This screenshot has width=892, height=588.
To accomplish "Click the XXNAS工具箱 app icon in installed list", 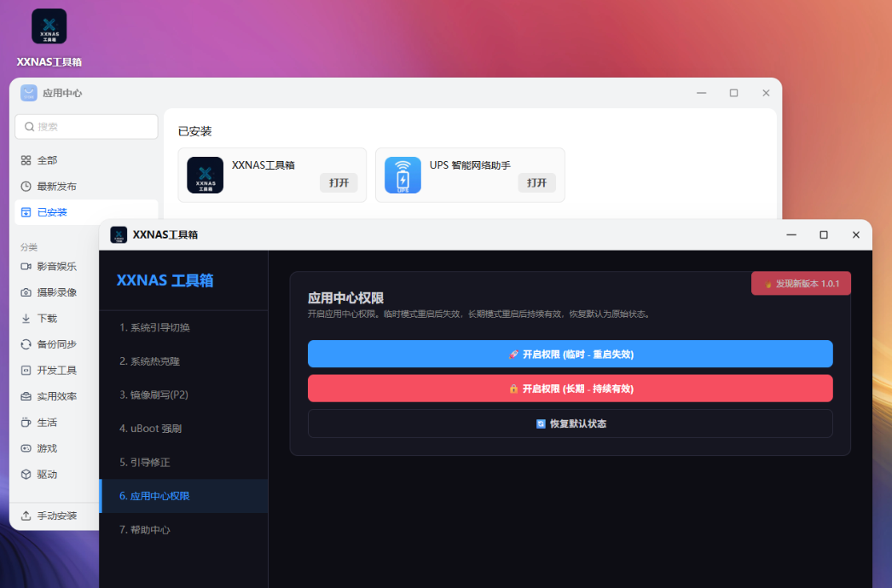I will coord(205,175).
